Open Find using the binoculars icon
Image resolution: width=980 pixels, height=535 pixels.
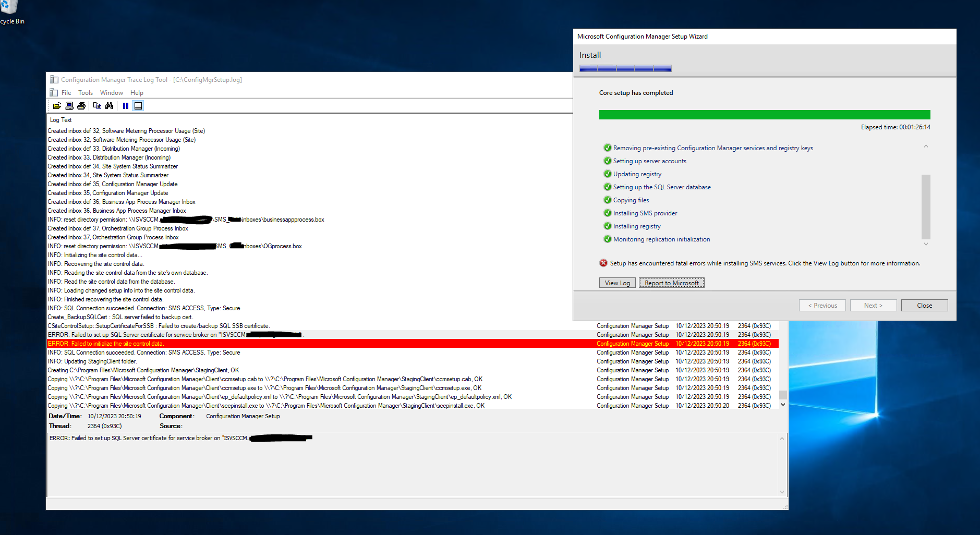click(109, 106)
